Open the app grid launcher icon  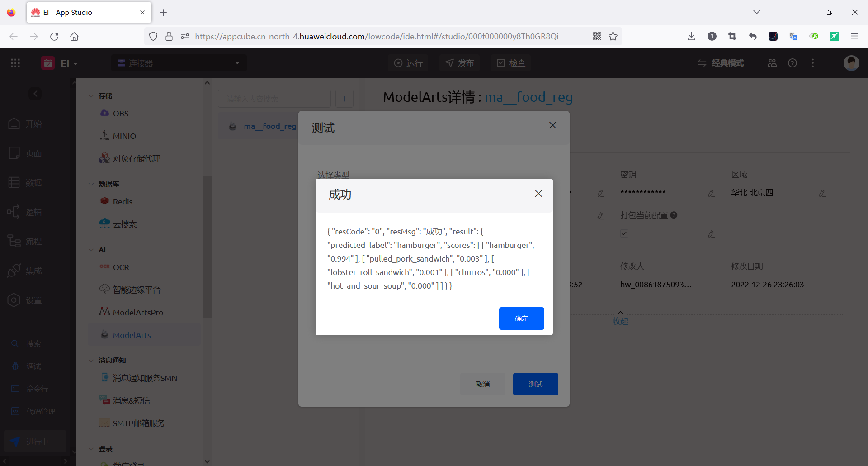pos(15,63)
